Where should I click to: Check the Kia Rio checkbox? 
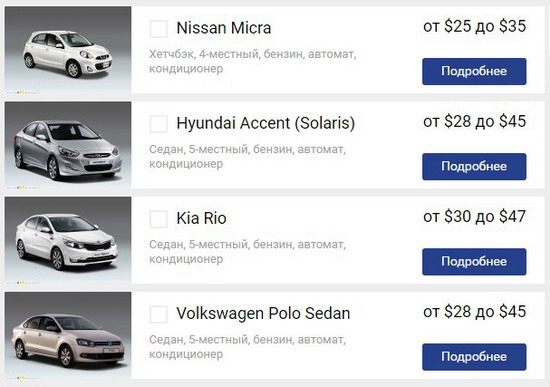159,219
